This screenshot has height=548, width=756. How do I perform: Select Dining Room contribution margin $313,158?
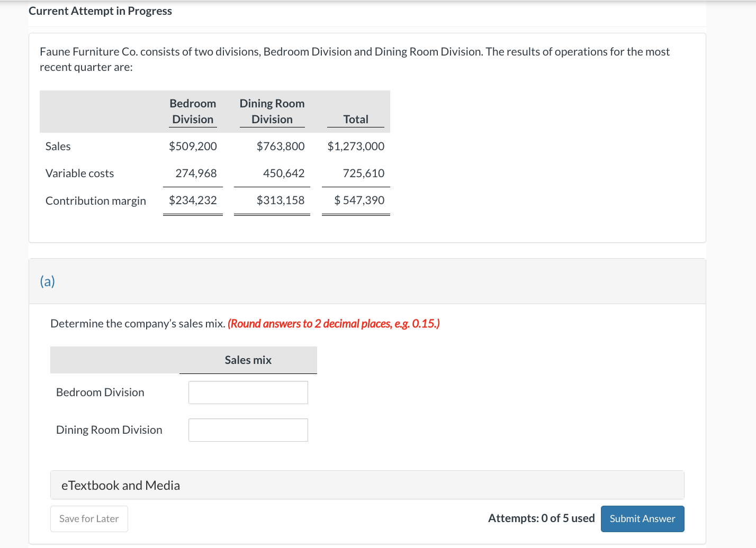coord(281,200)
